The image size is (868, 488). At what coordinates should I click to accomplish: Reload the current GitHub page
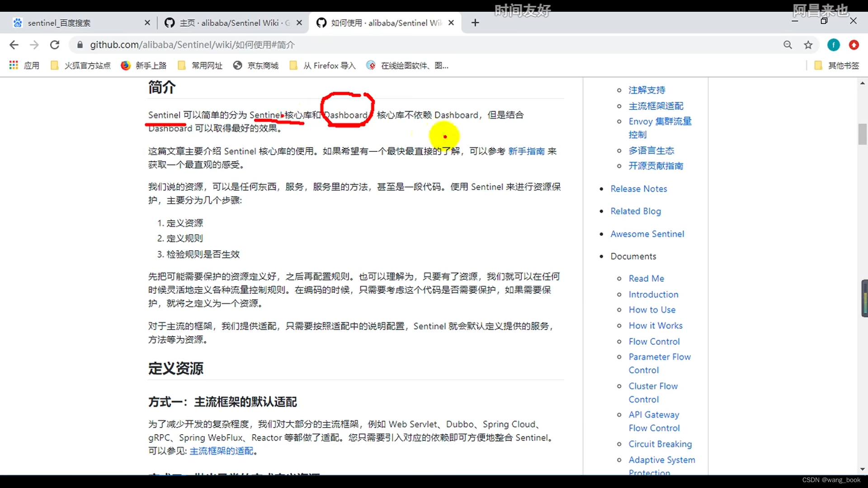point(55,45)
